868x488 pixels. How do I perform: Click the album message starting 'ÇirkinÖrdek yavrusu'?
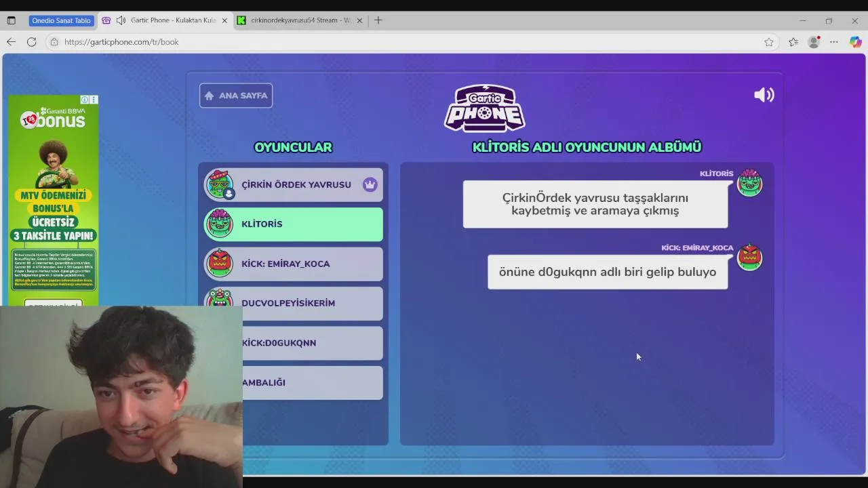595,204
